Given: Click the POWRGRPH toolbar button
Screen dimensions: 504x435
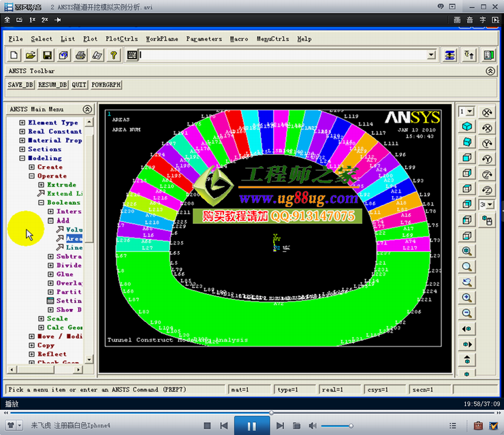Looking at the screenshot, I should click(x=106, y=85).
